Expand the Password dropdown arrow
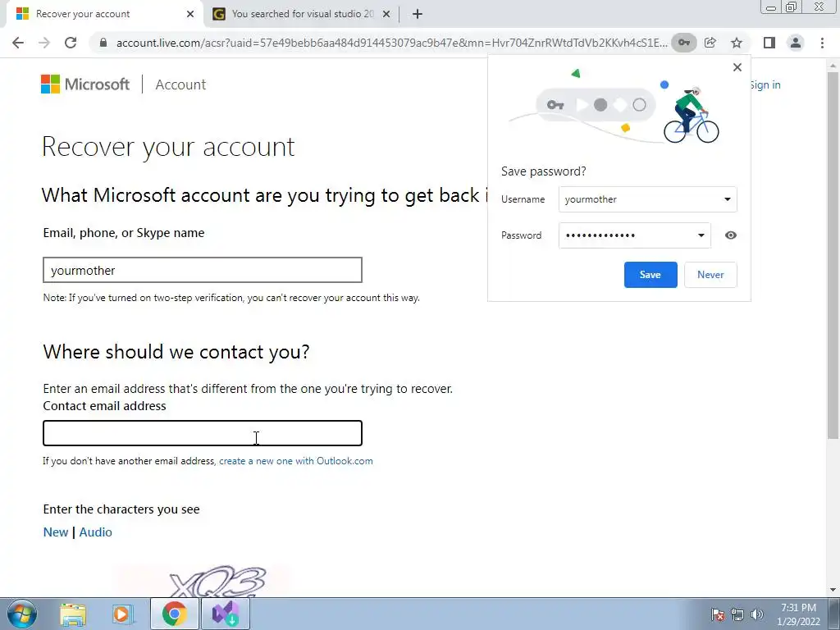The image size is (840, 630). 701,235
